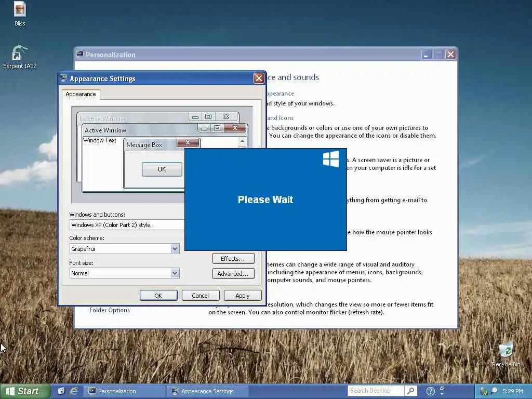Open the Bliss desktop icon

20,14
